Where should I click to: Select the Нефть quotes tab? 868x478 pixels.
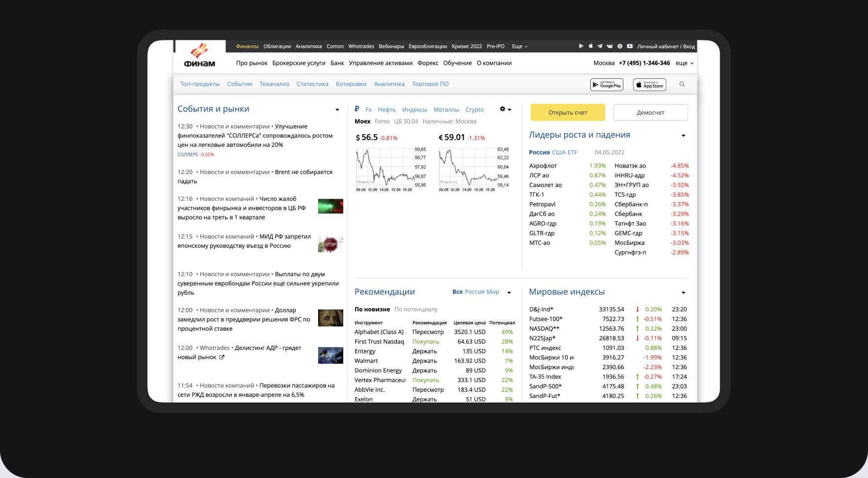click(x=387, y=110)
